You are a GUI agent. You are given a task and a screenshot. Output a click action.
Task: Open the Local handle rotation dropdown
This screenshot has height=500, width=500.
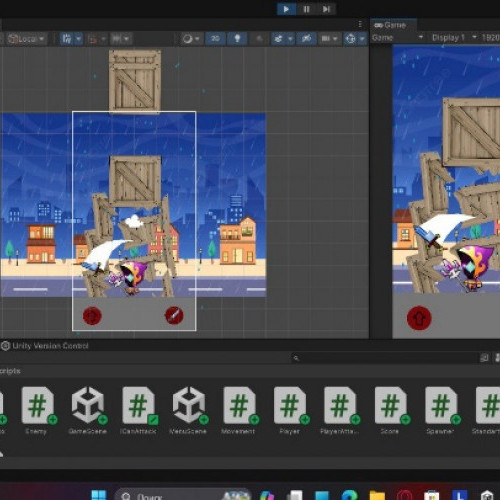(x=26, y=39)
